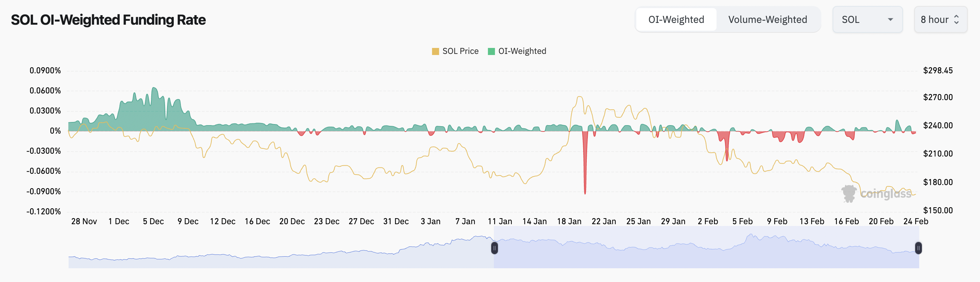
Task: Click the yellow SOL Price legend swatch
Action: point(435,51)
